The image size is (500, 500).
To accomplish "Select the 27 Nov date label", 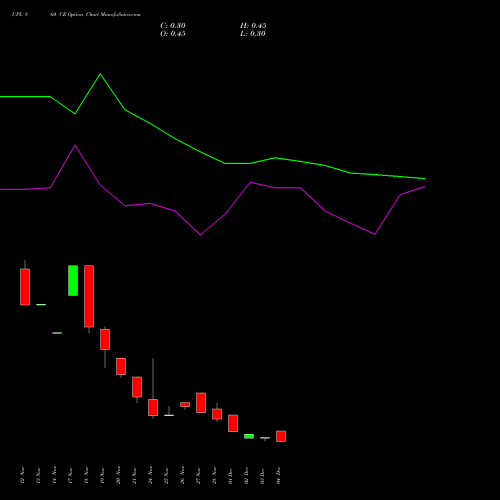I will [x=199, y=475].
